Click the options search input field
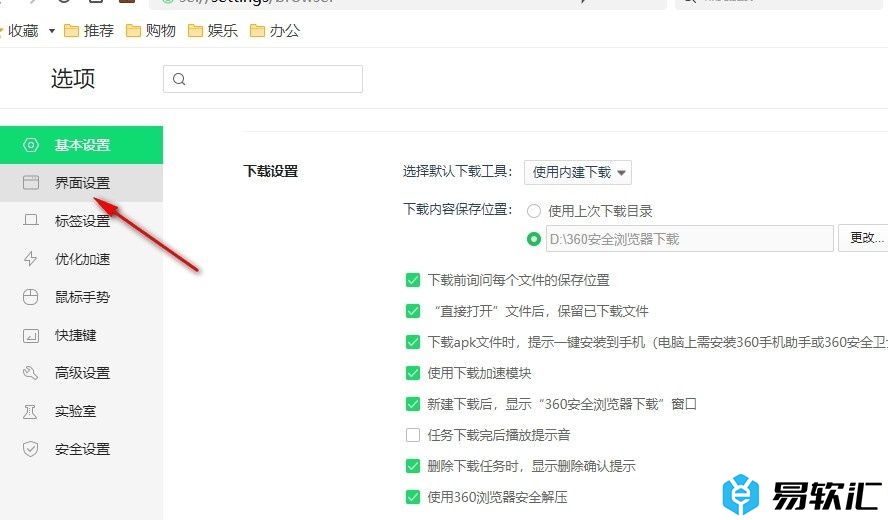The image size is (888, 520). pos(263,79)
